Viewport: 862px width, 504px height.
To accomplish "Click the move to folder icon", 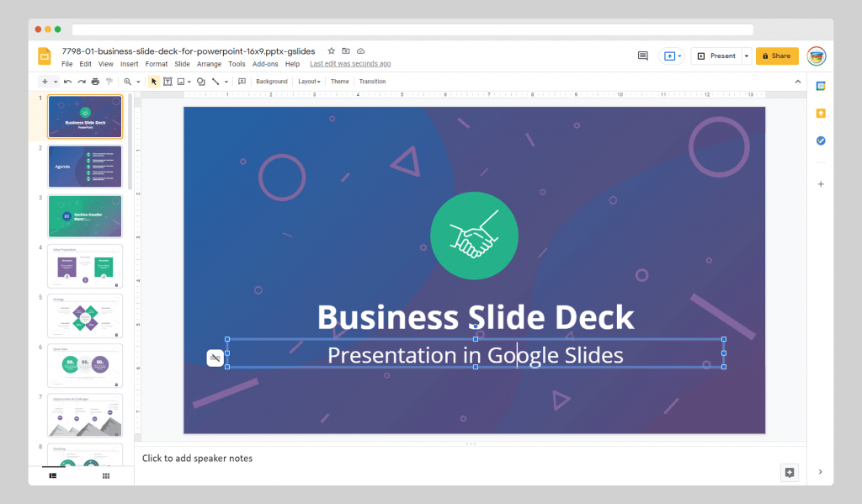I will [346, 51].
